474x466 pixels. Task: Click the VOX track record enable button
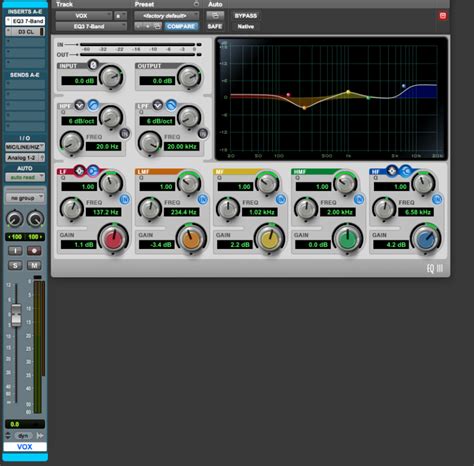pos(34,250)
